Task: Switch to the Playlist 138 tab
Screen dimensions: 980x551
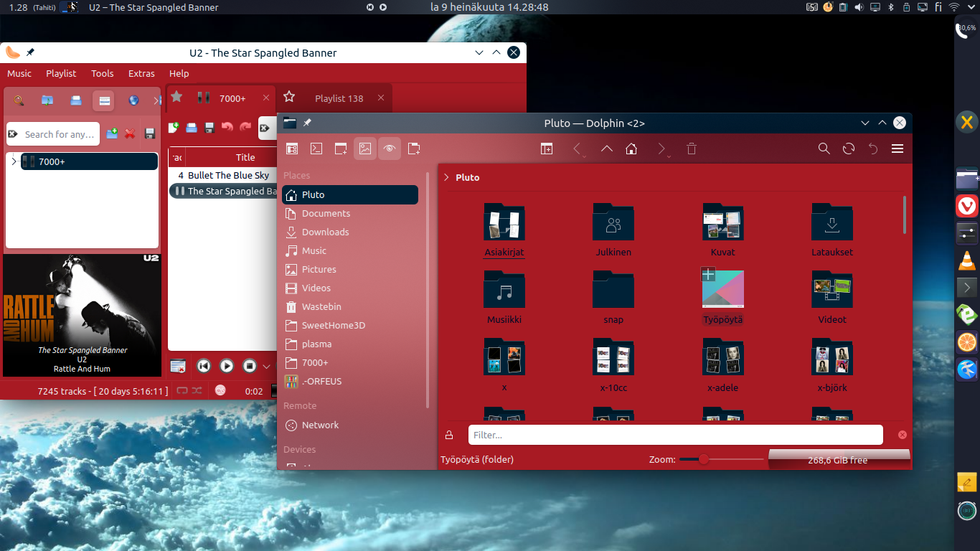Action: pyautogui.click(x=339, y=98)
